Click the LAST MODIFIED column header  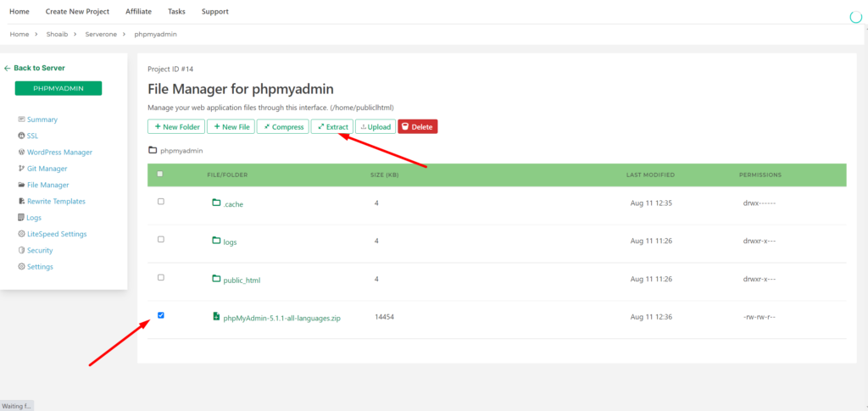click(x=650, y=175)
